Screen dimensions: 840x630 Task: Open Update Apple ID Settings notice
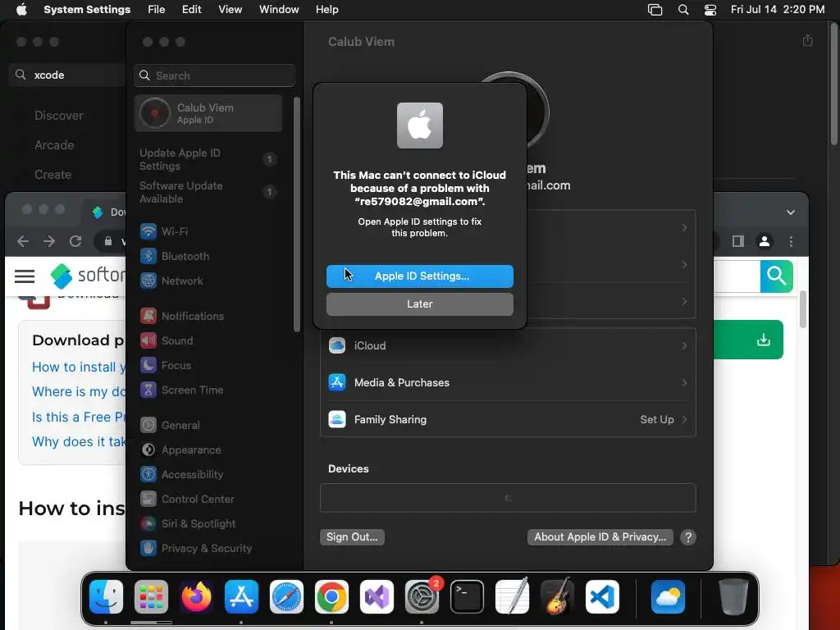[208, 160]
